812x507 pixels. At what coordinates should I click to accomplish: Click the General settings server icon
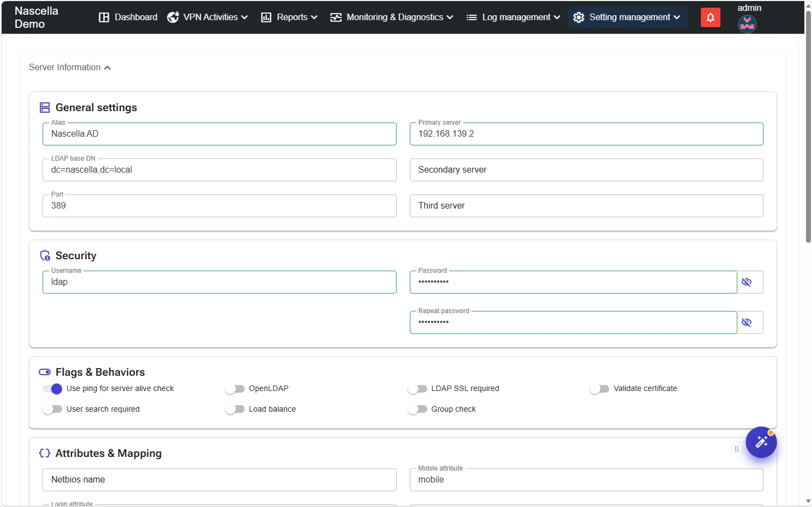45,108
